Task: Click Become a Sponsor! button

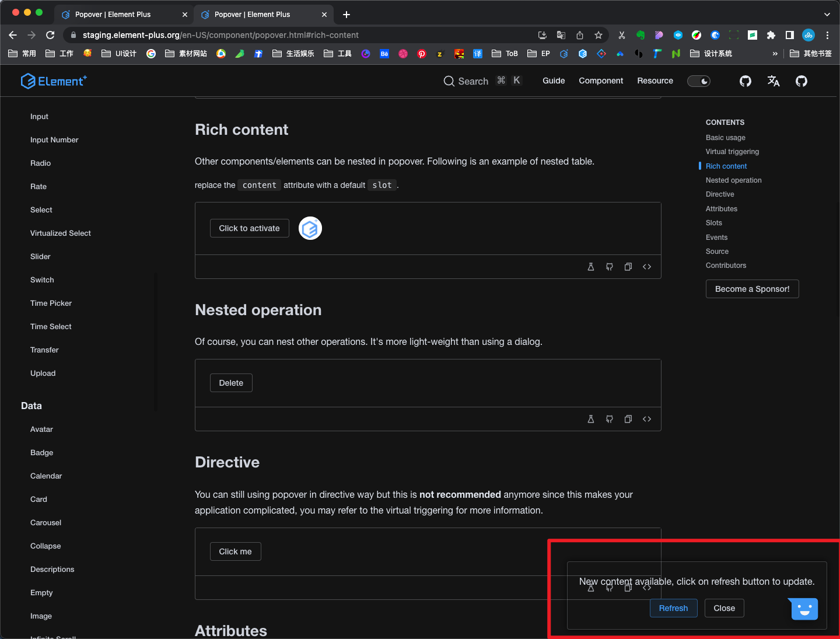Action: pos(752,289)
